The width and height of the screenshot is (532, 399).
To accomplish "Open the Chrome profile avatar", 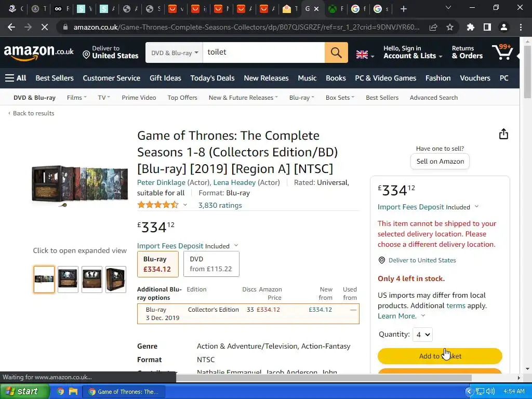I will click(x=504, y=27).
